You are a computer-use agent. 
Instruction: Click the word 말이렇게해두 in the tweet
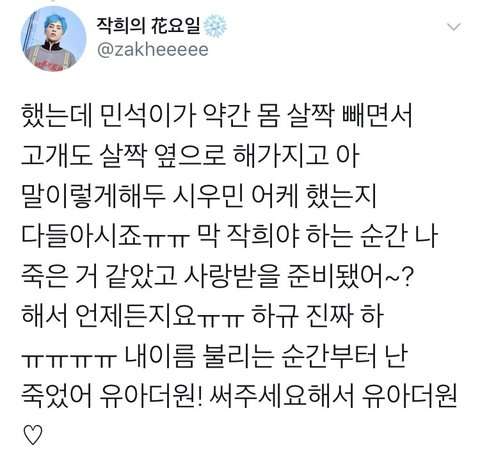pyautogui.click(x=93, y=196)
